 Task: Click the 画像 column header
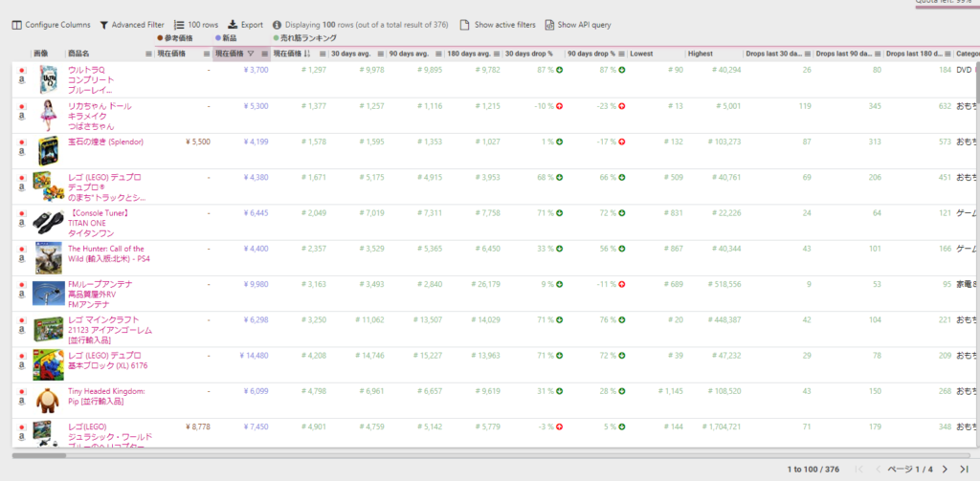[x=40, y=54]
